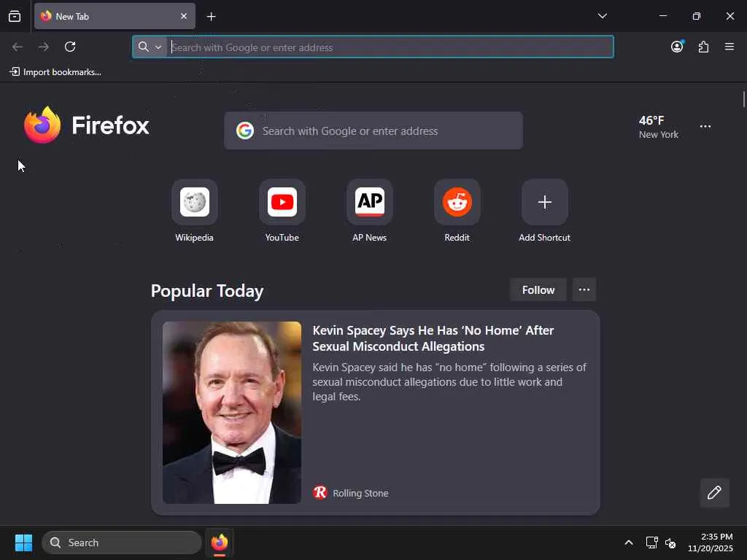Open the Kevin Spacey article headline
This screenshot has height=560, width=747.
(x=433, y=338)
